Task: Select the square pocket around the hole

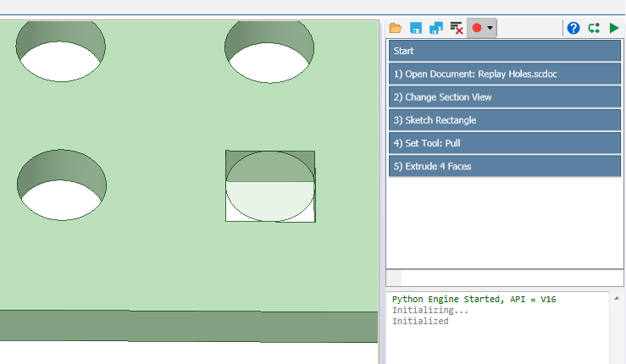Action: (270, 186)
